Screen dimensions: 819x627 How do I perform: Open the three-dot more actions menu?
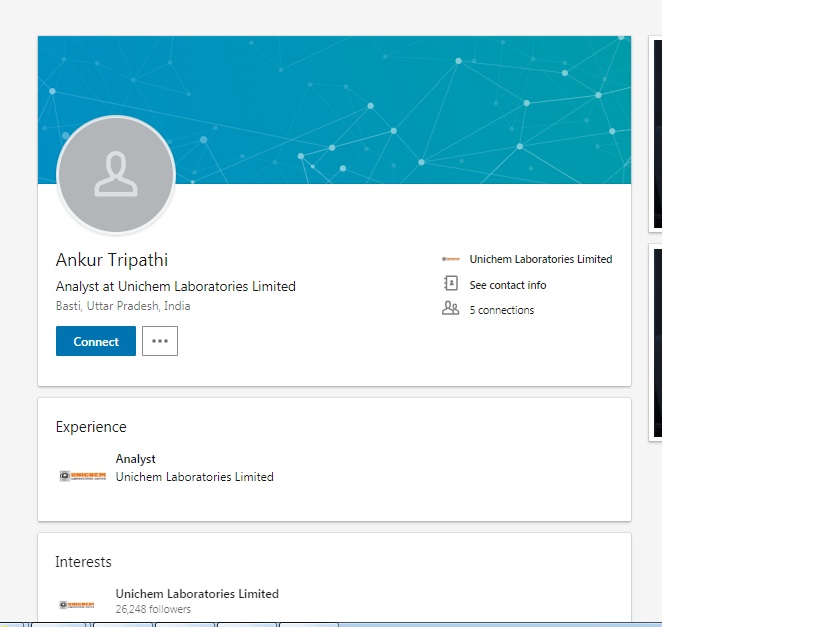coord(160,341)
